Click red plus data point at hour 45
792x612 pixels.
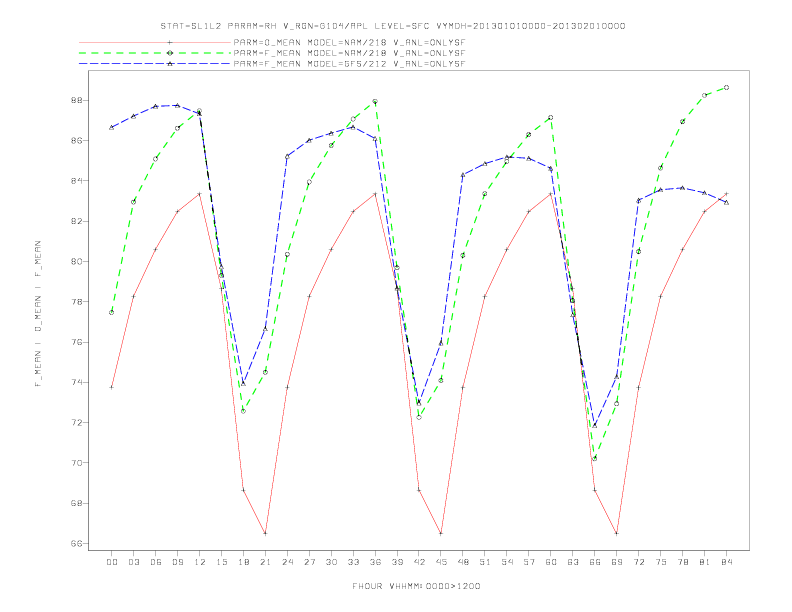(441, 533)
